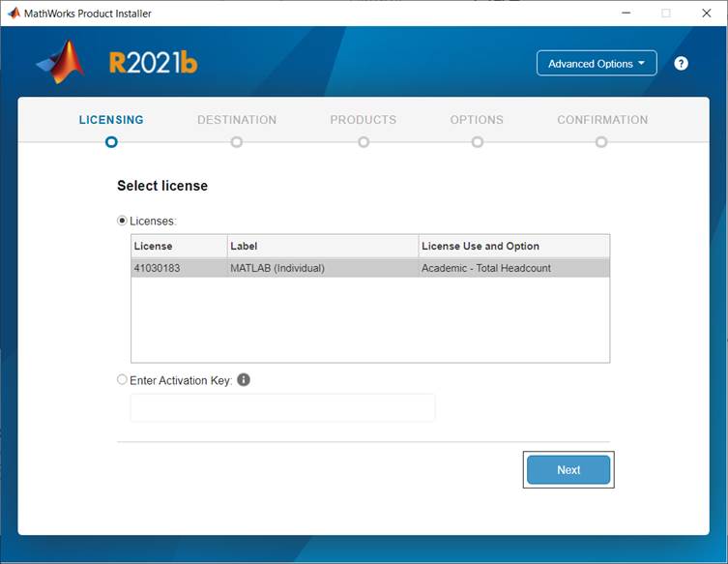Click the License Use and Option header

[x=514, y=246]
